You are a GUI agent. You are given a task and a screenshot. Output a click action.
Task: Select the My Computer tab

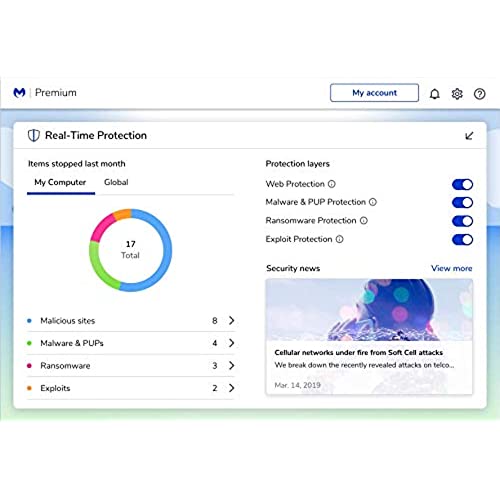tap(60, 182)
